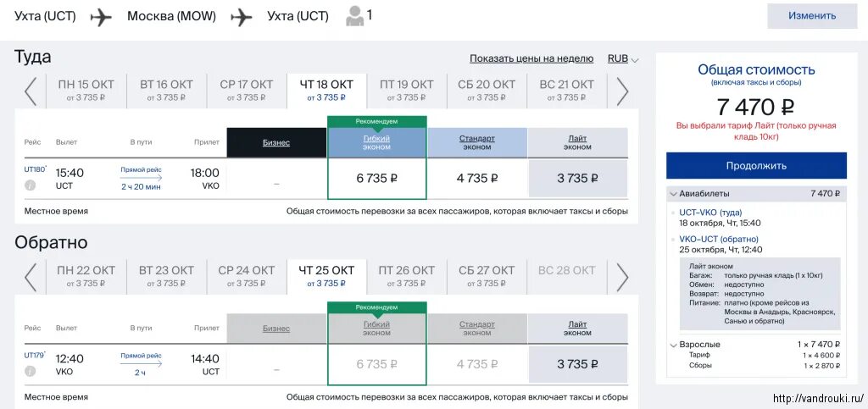Select return date СР 24 ОКТ tab

(247, 276)
